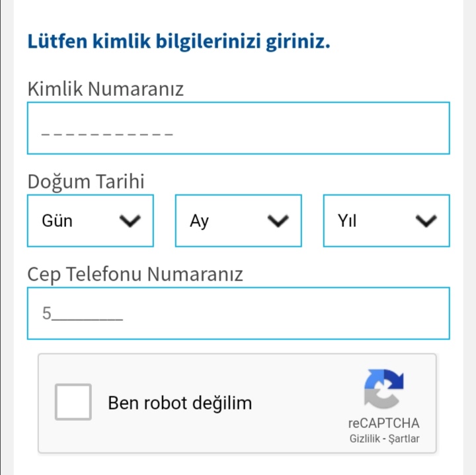Click the Kimlik Numaranız input field

point(238,128)
